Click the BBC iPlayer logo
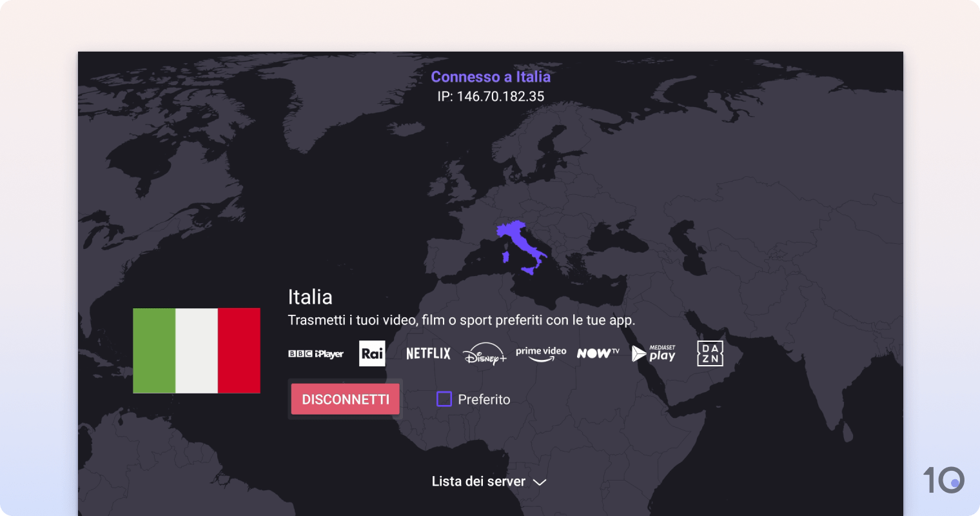 (315, 353)
